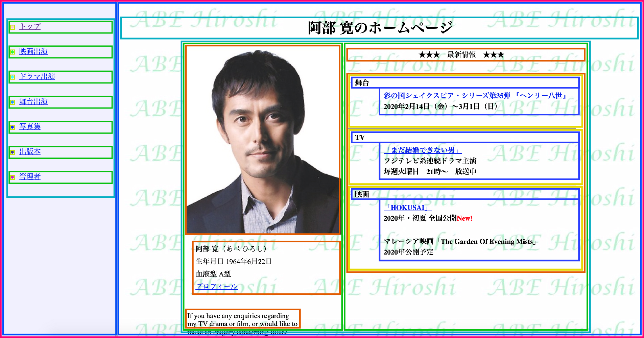The height and width of the screenshot is (338, 644).
Task: Click the bullet icon beside 写真集
Action: pos(13,126)
